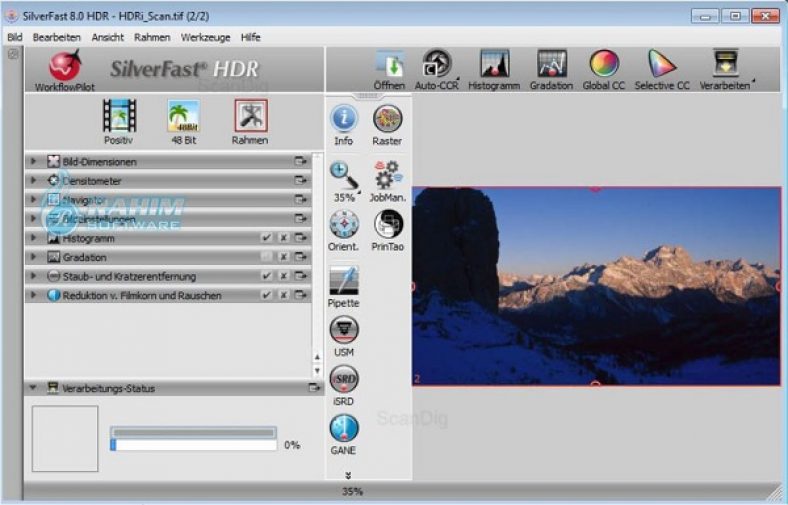Enable checkmark for Reduktion v. Filmkorn
Screen dimensions: 788x505
click(266, 296)
